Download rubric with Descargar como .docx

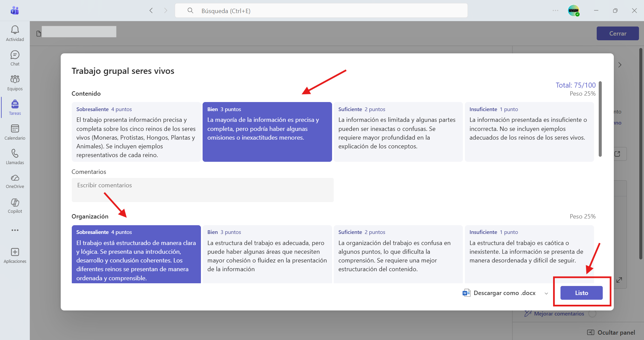pos(499,293)
